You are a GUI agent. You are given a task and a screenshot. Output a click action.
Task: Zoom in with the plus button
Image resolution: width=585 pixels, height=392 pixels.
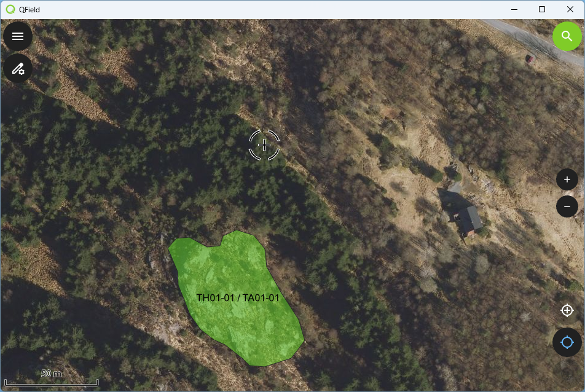pos(567,180)
